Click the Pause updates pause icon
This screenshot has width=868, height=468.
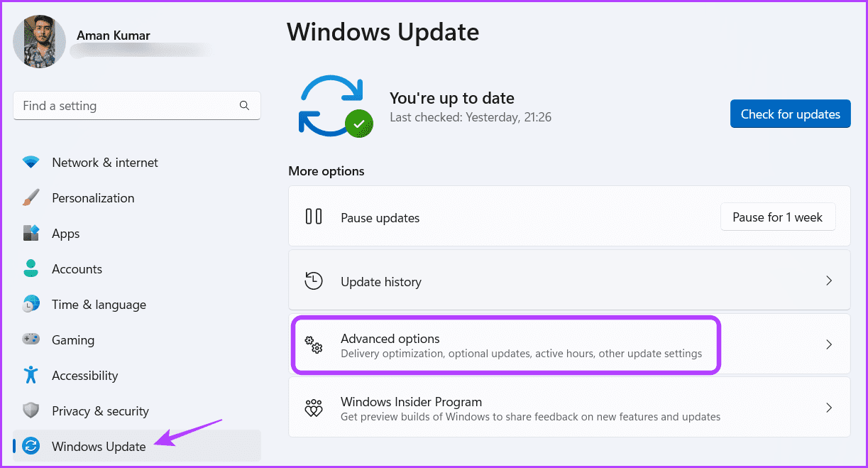[314, 217]
